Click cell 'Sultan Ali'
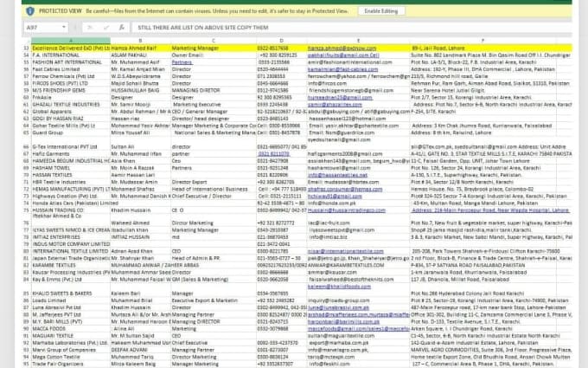Screen dimensions: 588x368 pyautogui.click(x=120, y=147)
